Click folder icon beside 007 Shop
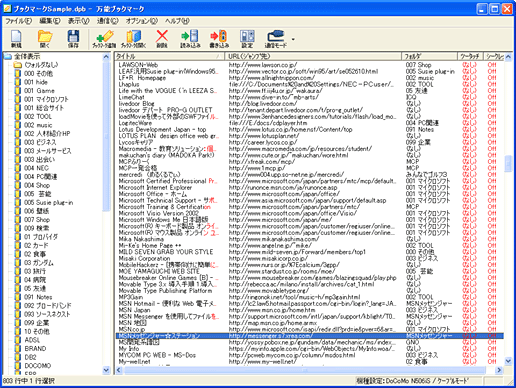 pyautogui.click(x=18, y=220)
